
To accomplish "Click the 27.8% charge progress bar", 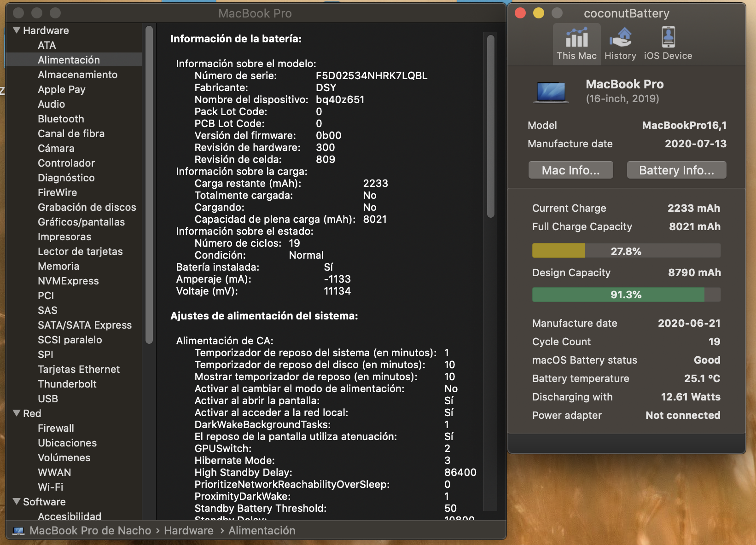I will point(626,251).
